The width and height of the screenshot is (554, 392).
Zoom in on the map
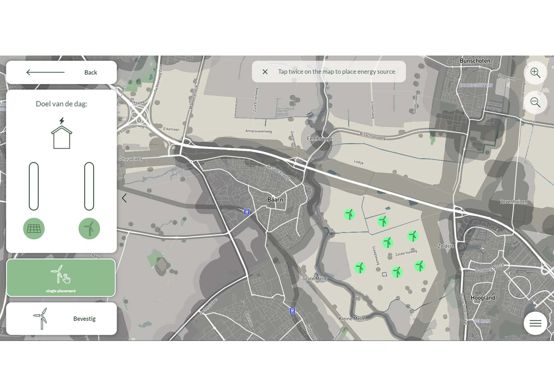pos(535,73)
